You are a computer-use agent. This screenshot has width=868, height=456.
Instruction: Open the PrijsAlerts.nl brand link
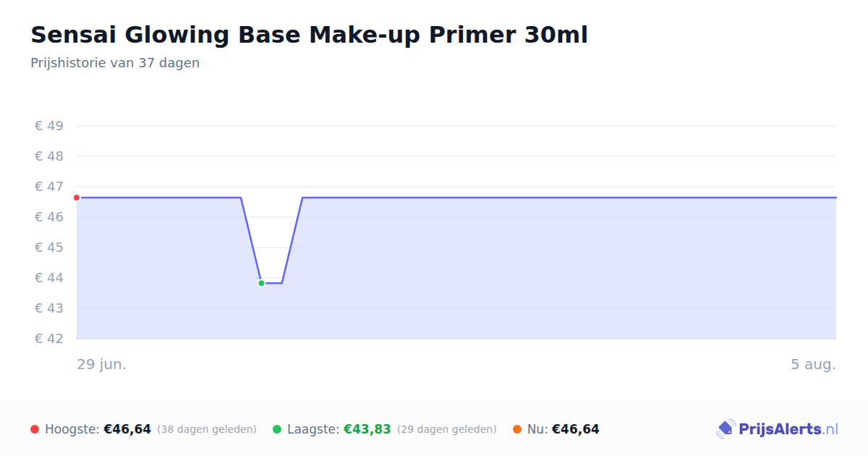point(778,429)
